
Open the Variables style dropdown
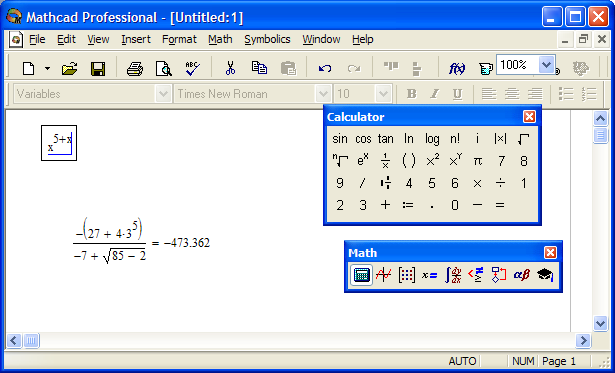pyautogui.click(x=162, y=94)
